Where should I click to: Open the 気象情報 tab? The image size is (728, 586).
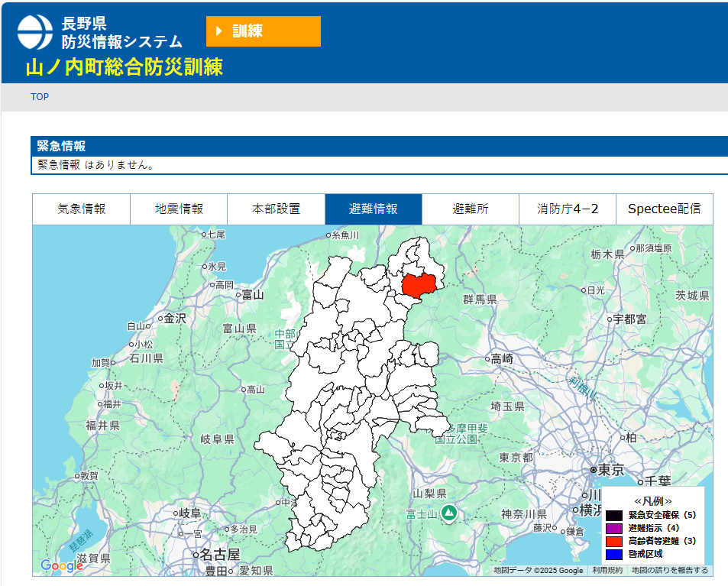[x=81, y=209]
